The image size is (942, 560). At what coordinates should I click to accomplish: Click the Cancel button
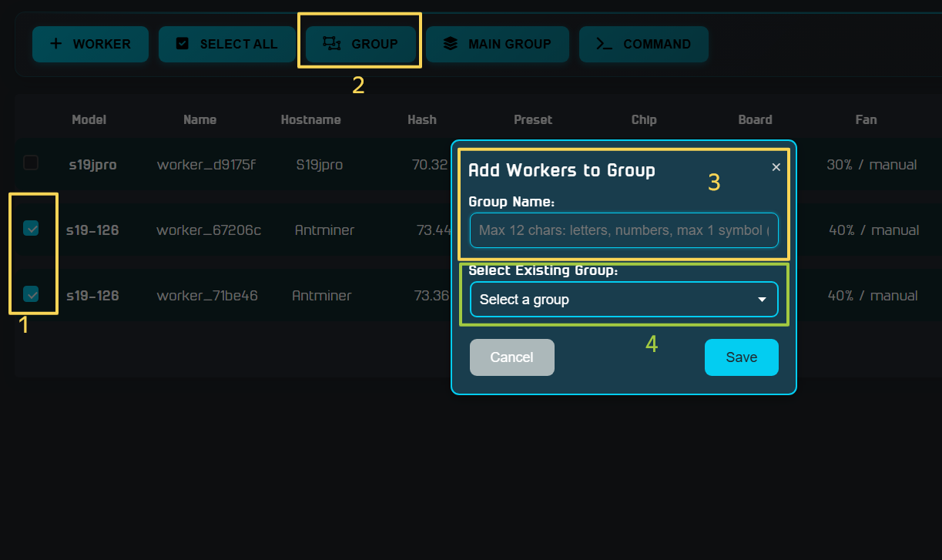tap(512, 357)
